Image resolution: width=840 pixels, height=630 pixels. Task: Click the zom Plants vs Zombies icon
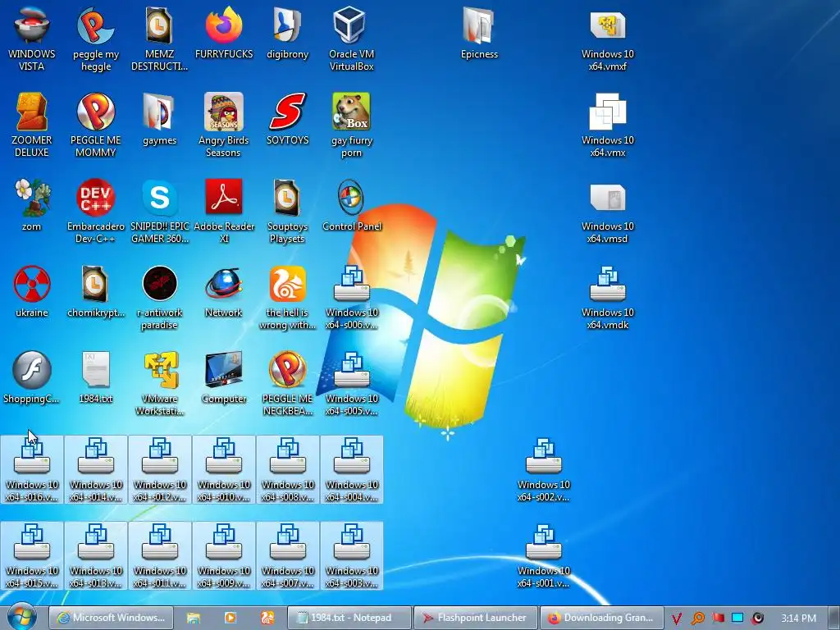click(32, 206)
